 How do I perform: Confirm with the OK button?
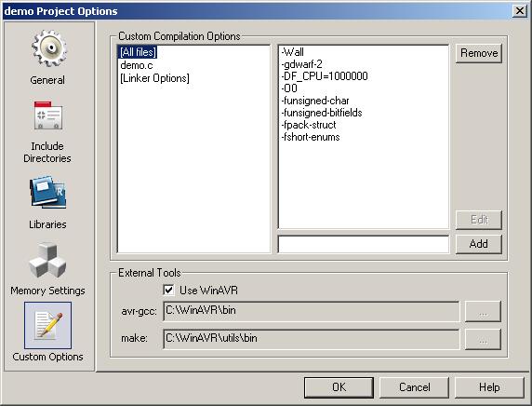[339, 387]
